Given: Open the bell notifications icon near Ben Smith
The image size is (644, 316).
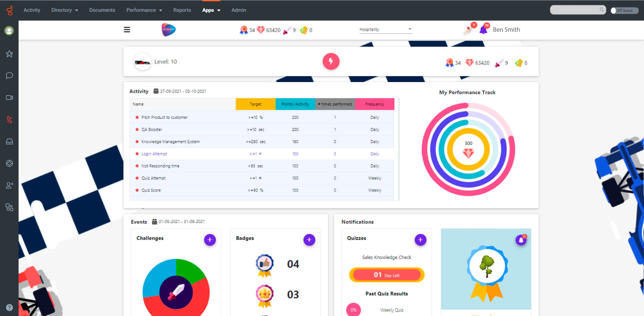Looking at the screenshot, I should point(484,30).
